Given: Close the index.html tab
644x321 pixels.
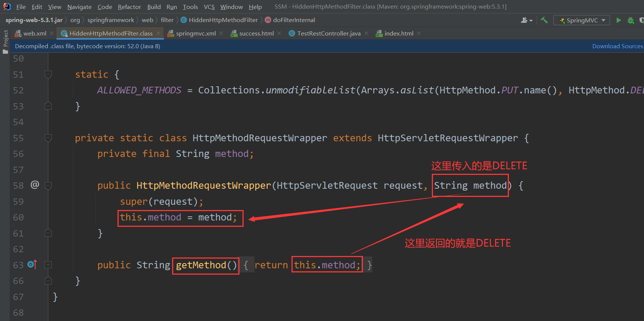Looking at the screenshot, I should pyautogui.click(x=419, y=33).
